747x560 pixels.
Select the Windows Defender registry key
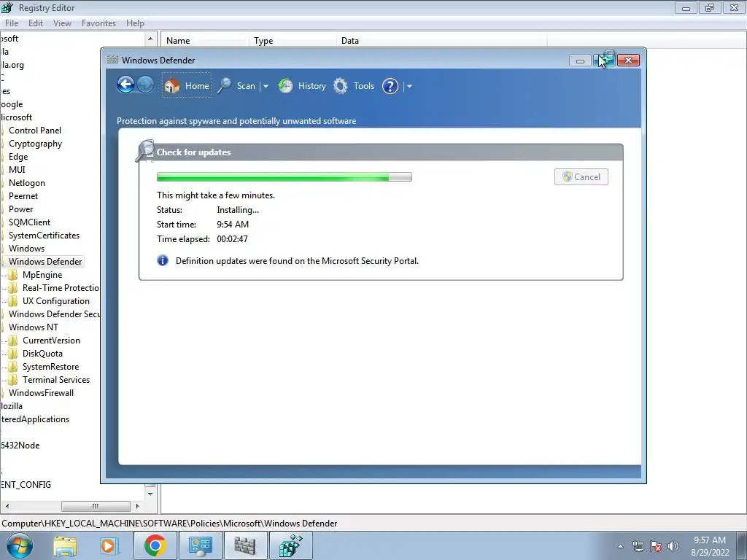coord(45,262)
